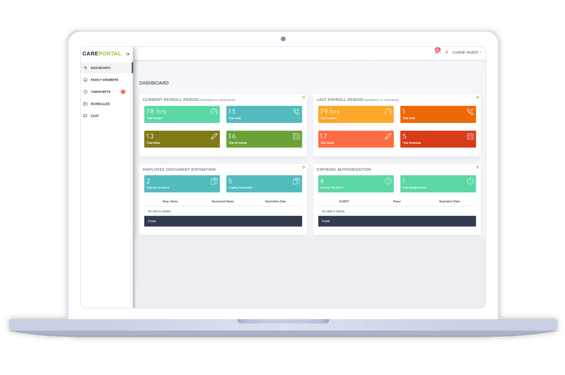The height and width of the screenshot is (375, 565).
Task: Open the dark orange 1 total visits card
Action: click(x=438, y=114)
